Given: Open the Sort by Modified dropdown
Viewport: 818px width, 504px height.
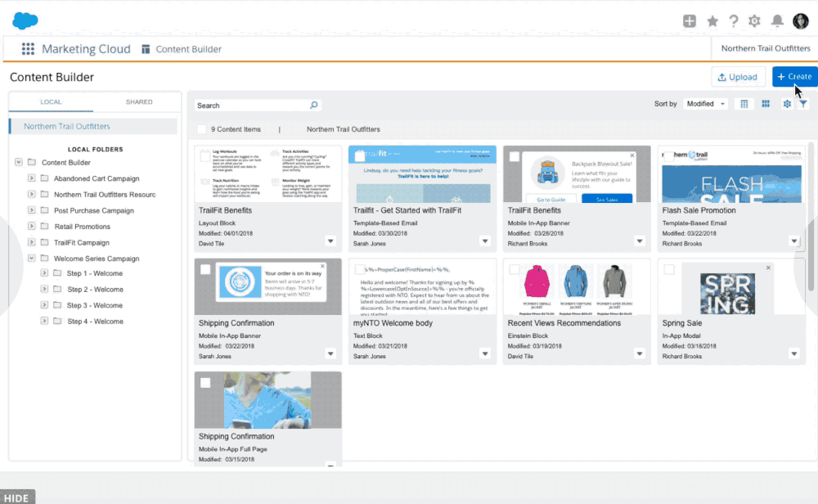Looking at the screenshot, I should (706, 104).
